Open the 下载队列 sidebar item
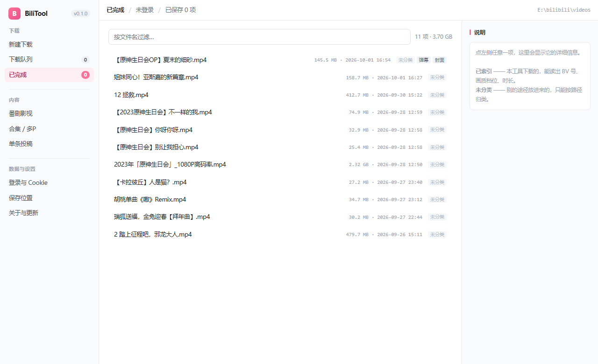 [49, 59]
